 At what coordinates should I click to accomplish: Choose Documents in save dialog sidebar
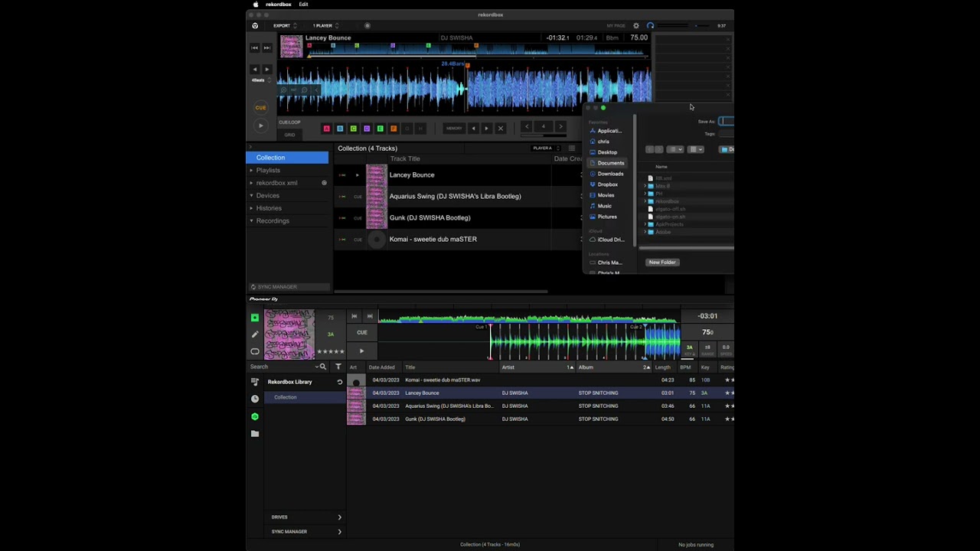click(x=606, y=163)
